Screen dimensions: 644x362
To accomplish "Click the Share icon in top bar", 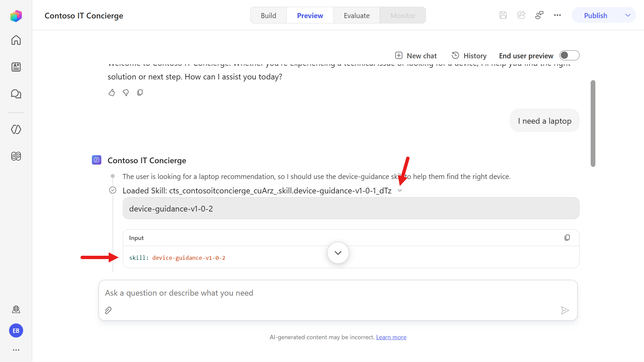I will 522,15.
